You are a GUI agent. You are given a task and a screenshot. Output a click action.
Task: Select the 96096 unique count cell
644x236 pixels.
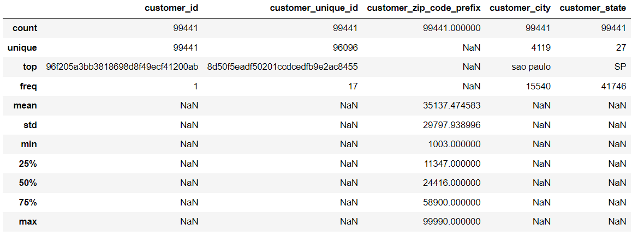coord(345,47)
